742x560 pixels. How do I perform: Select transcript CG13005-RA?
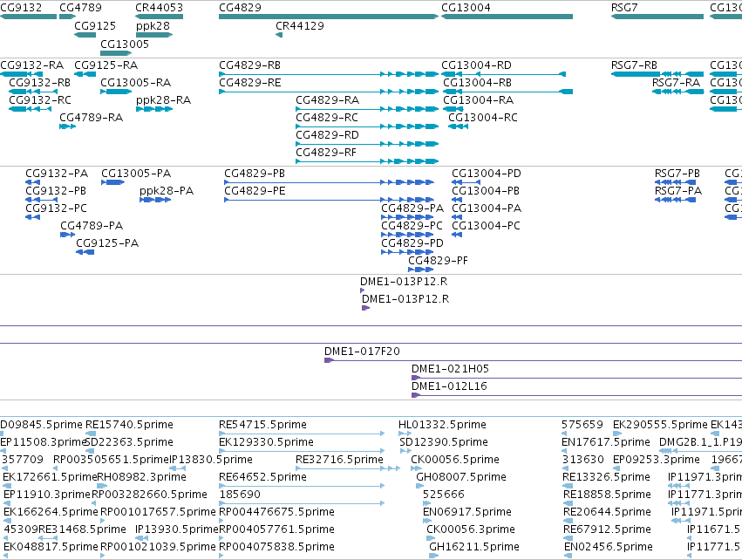(x=136, y=83)
